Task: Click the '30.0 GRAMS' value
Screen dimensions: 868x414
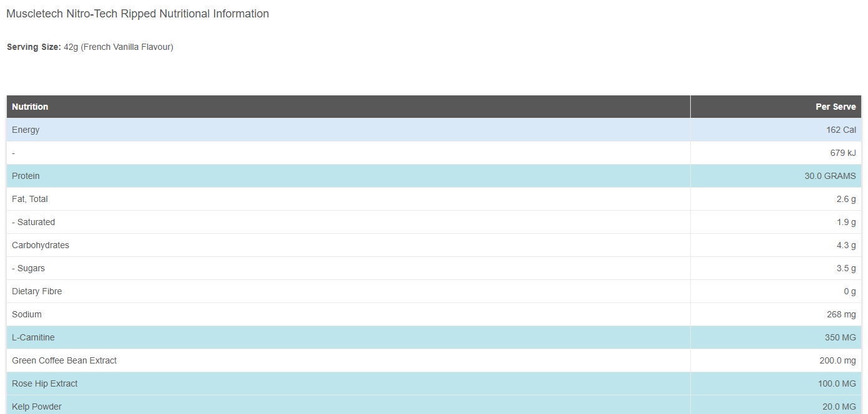Action: coord(830,176)
